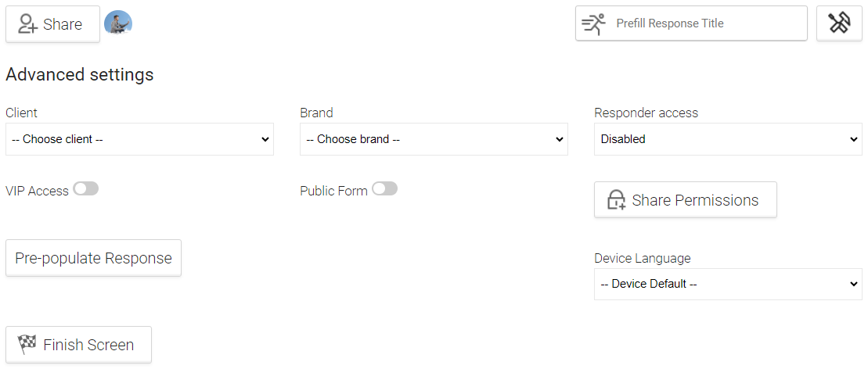This screenshot has width=868, height=369.
Task: Click the Share button label
Action: click(63, 24)
